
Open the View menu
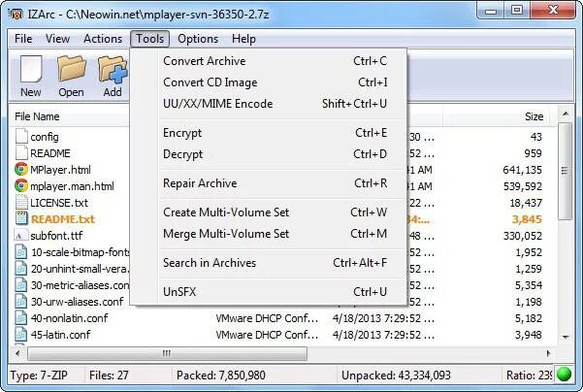57,39
